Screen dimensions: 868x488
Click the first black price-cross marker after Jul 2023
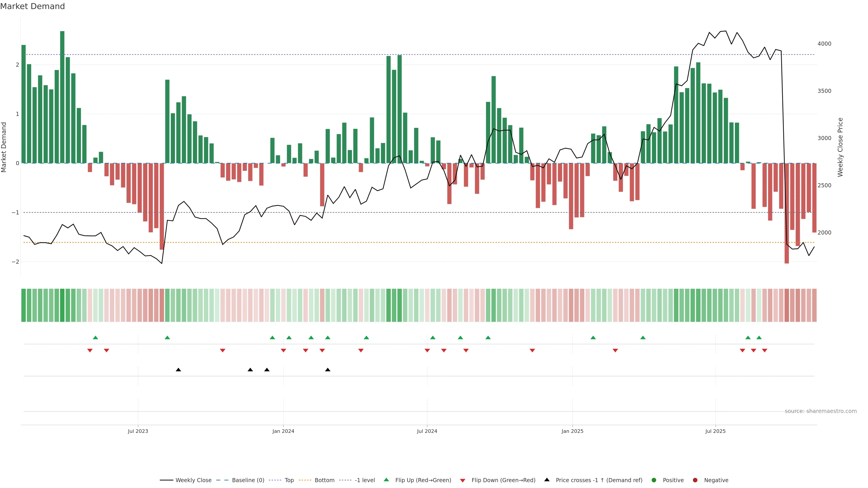[x=179, y=370]
